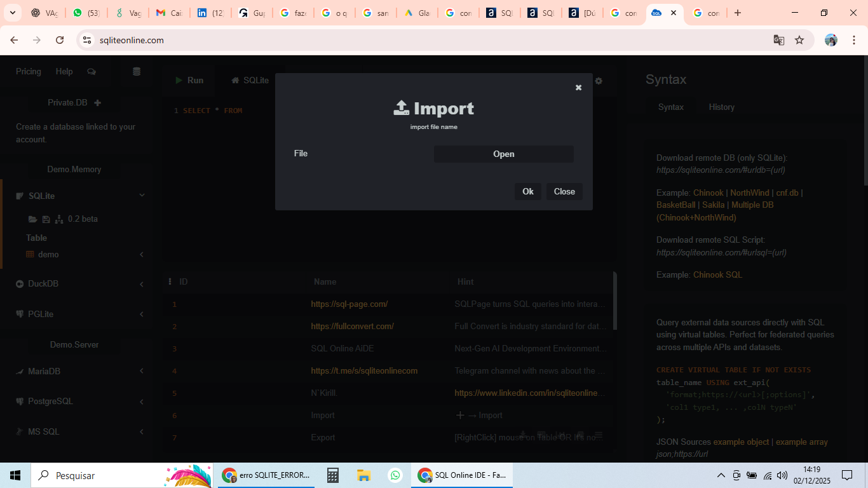Open the column options dots beside ID header
The height and width of the screenshot is (488, 868).
tap(170, 281)
